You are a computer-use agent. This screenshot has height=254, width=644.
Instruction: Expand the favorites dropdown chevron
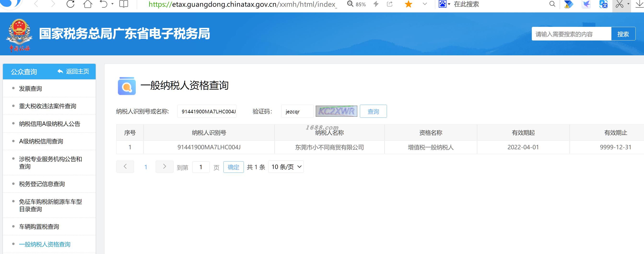pyautogui.click(x=425, y=4)
